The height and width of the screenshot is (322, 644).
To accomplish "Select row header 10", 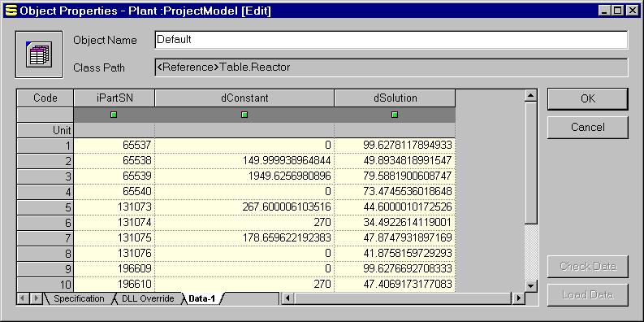I will pos(45,285).
